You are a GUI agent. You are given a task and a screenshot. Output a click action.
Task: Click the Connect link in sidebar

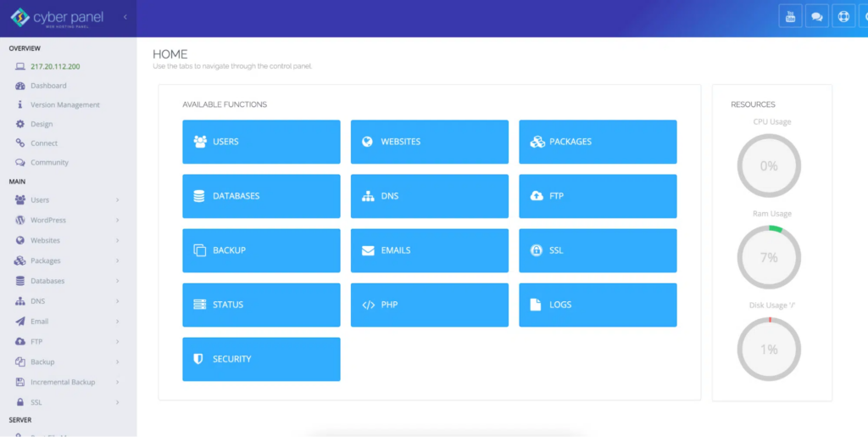44,143
